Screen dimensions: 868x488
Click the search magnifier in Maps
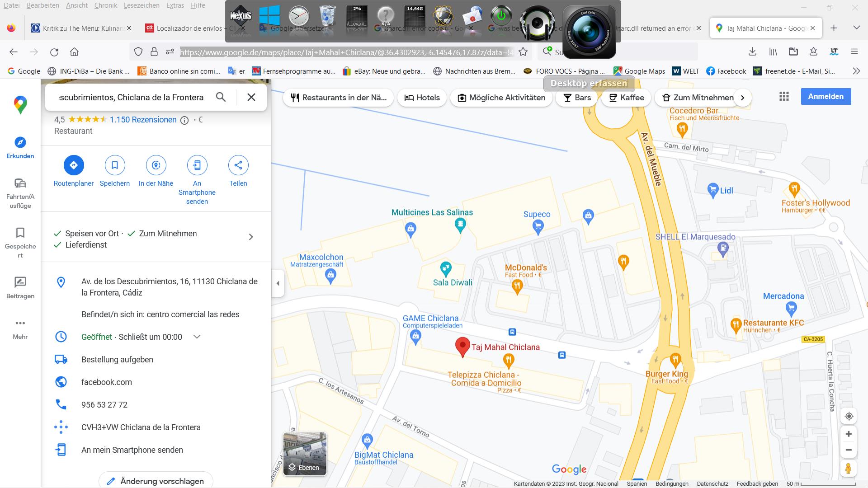coord(221,97)
